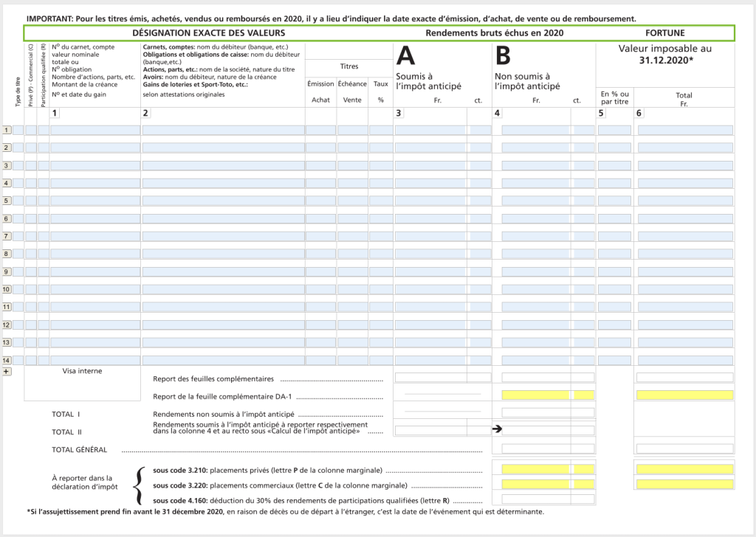Click row 2 Type de titre field

point(18,148)
